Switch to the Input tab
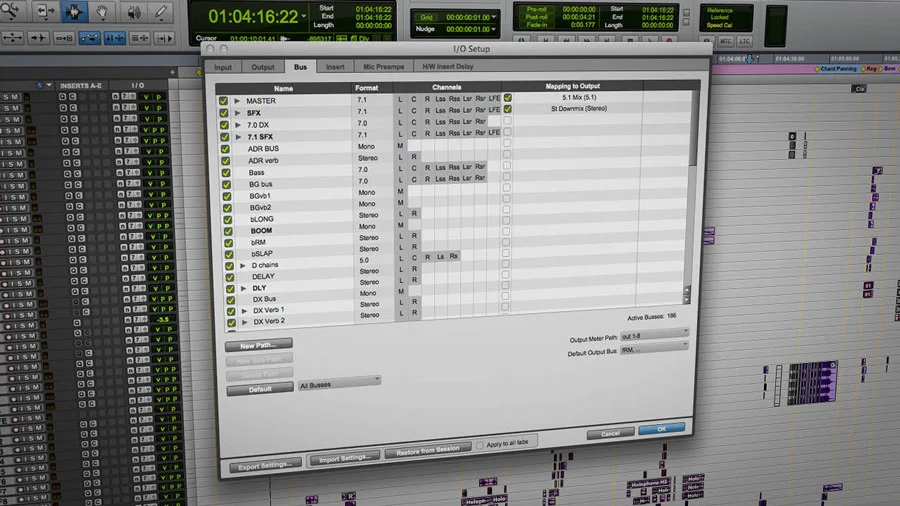The width and height of the screenshot is (900, 506). click(223, 67)
